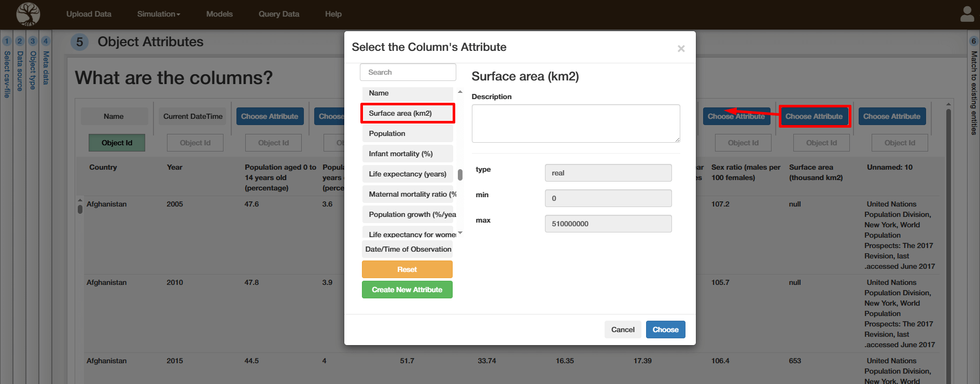Screen dimensions: 980x384
Task: Close the attribute dialog with X
Action: point(681,48)
